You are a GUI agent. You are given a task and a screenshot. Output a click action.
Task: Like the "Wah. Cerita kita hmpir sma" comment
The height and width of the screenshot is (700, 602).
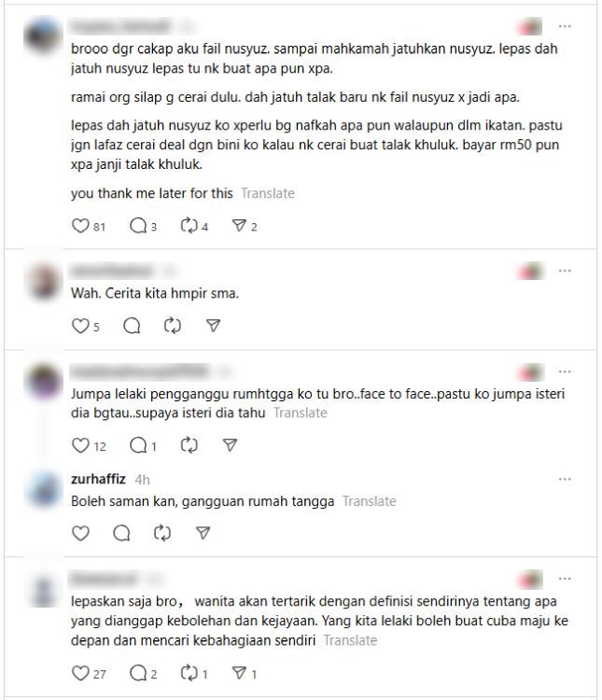coord(80,326)
